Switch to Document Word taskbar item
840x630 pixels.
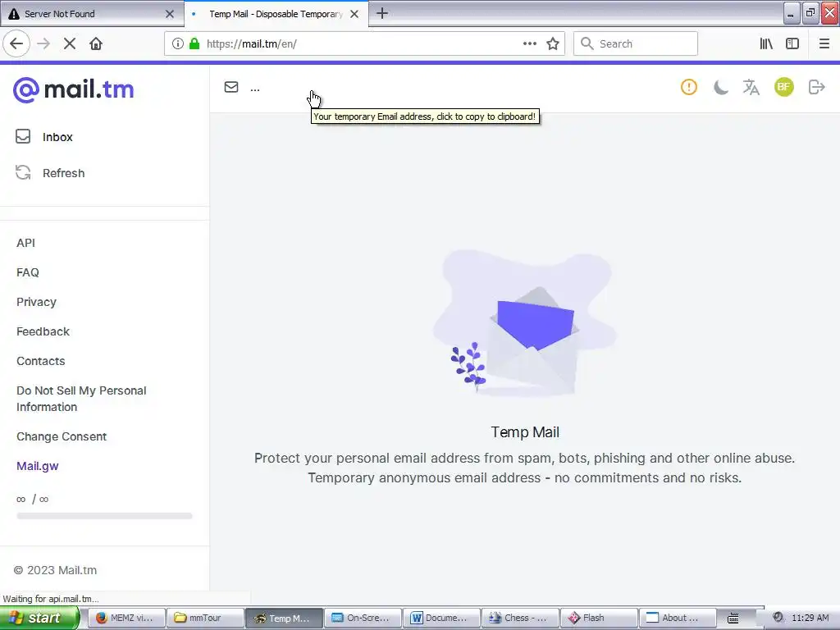point(441,618)
